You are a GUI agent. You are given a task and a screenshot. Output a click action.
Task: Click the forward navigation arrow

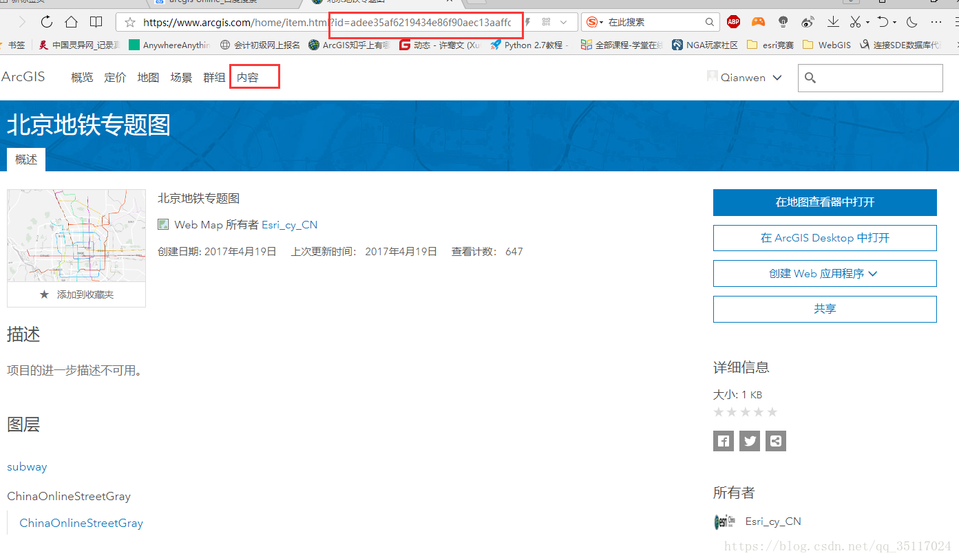tap(22, 22)
